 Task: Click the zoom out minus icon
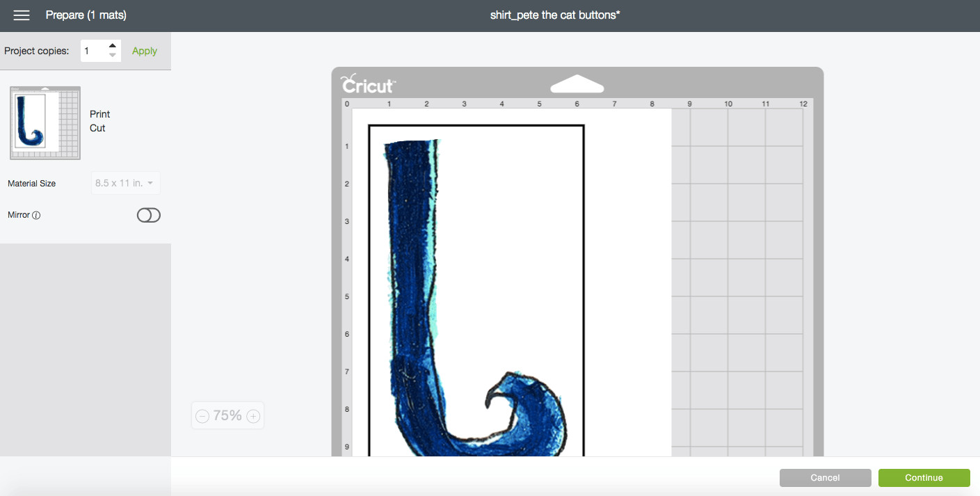pyautogui.click(x=202, y=417)
